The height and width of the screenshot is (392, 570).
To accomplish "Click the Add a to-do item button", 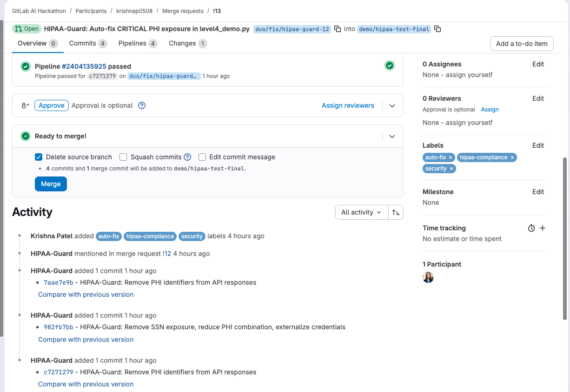I will (522, 44).
